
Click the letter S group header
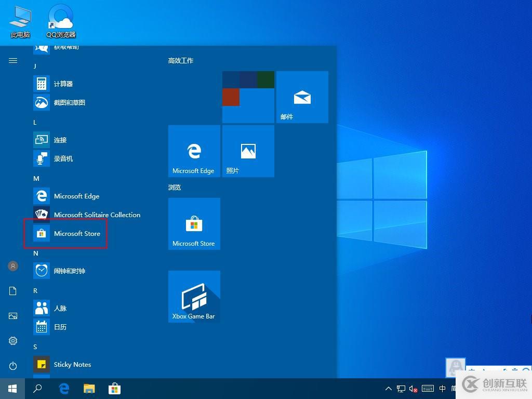(x=35, y=347)
